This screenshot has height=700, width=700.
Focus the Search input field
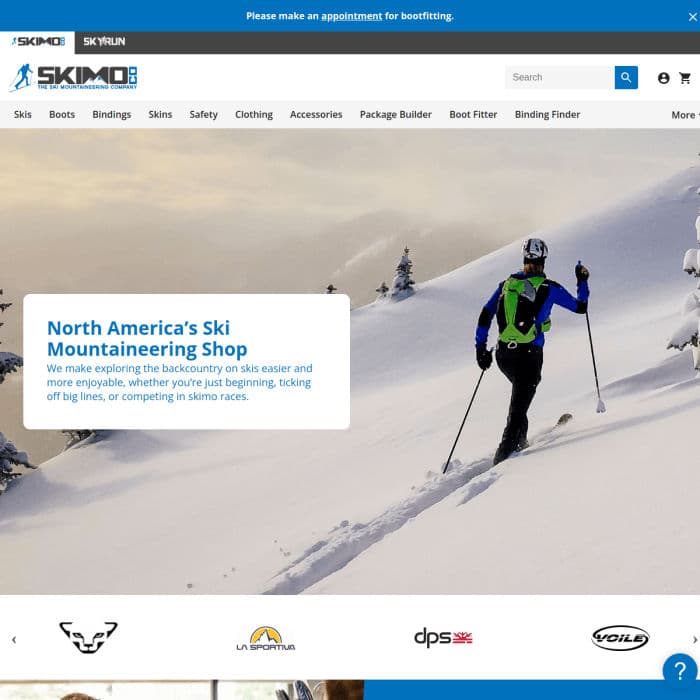point(560,78)
